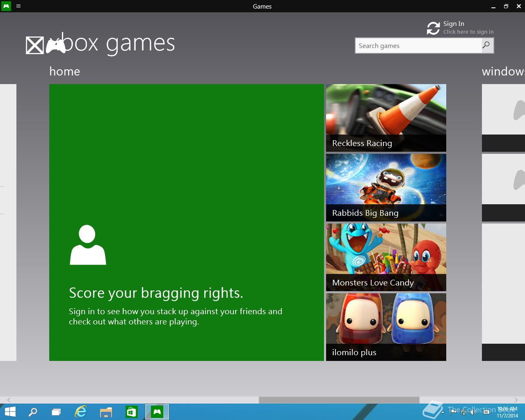Open Action Center flag icon
The height and width of the screenshot is (420, 525).
coord(453,412)
